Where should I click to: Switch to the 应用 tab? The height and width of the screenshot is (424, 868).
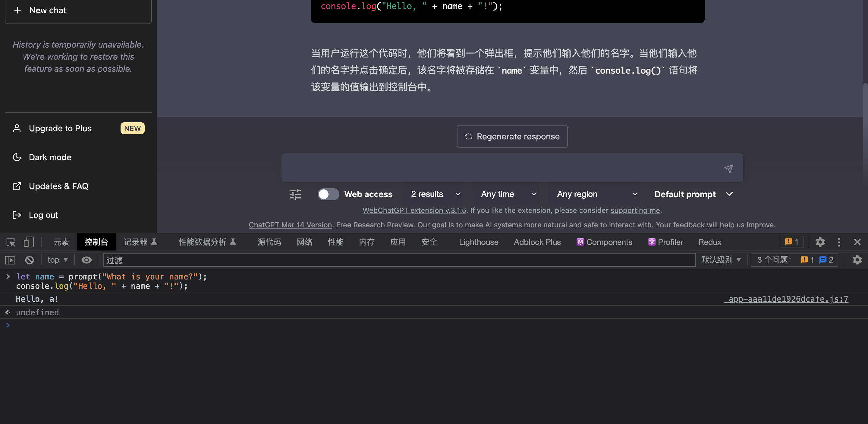398,242
